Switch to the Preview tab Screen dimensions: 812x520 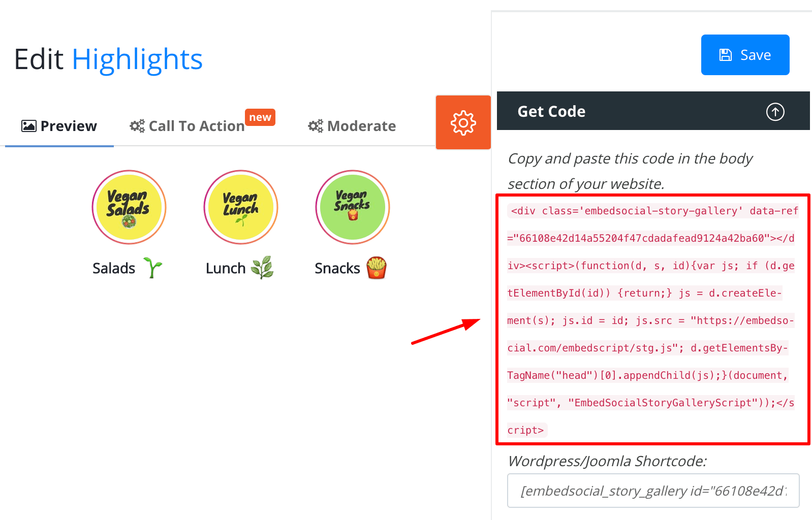(x=59, y=126)
